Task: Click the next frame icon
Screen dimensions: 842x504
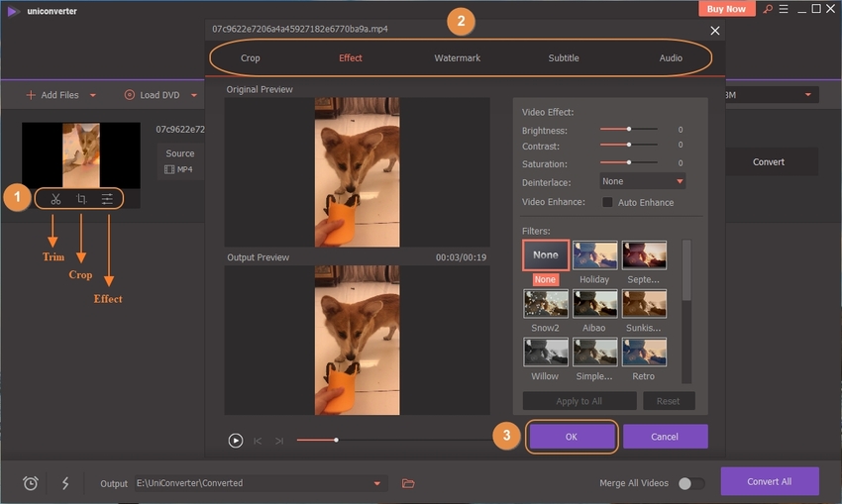Action: [x=279, y=441]
